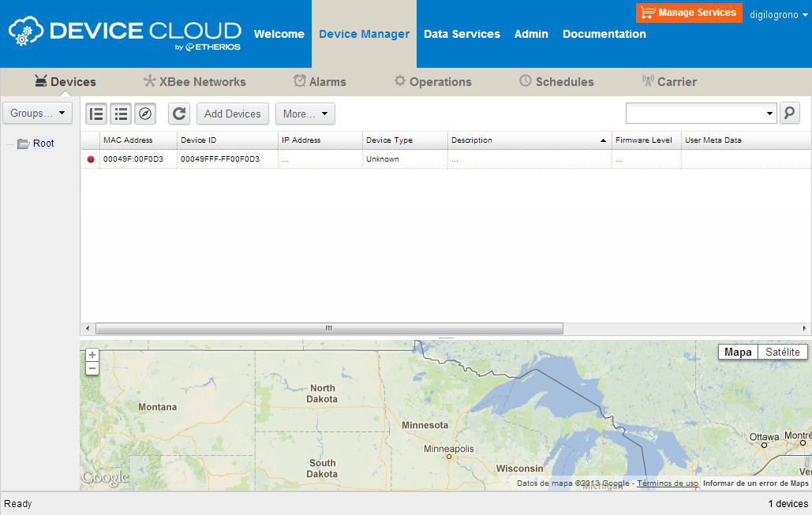The image size is (812, 515).
Task: Zoom out on the map
Action: click(x=92, y=368)
